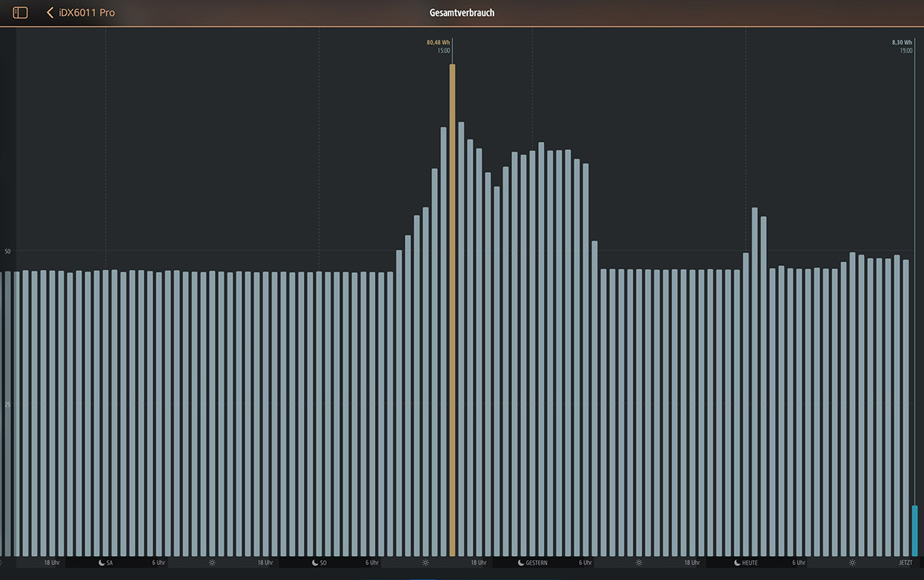The height and width of the screenshot is (580, 924).
Task: Click the 8,30 Wh value label
Action: (902, 43)
